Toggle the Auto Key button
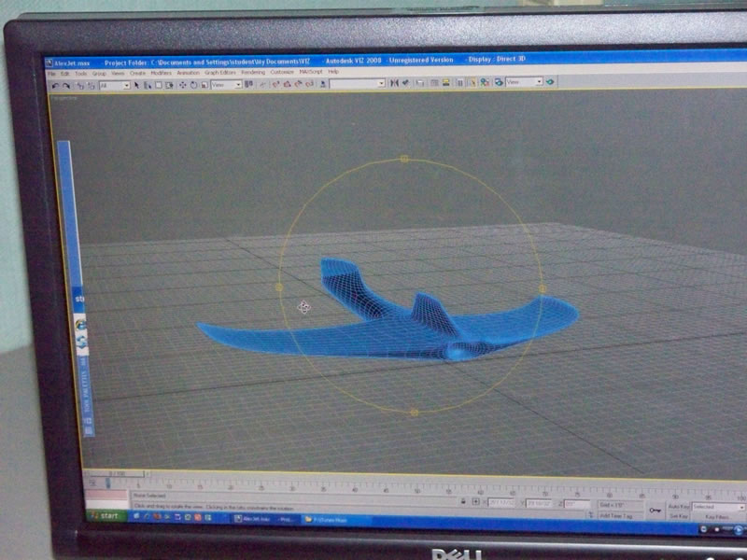The width and height of the screenshot is (747, 560). (x=679, y=507)
